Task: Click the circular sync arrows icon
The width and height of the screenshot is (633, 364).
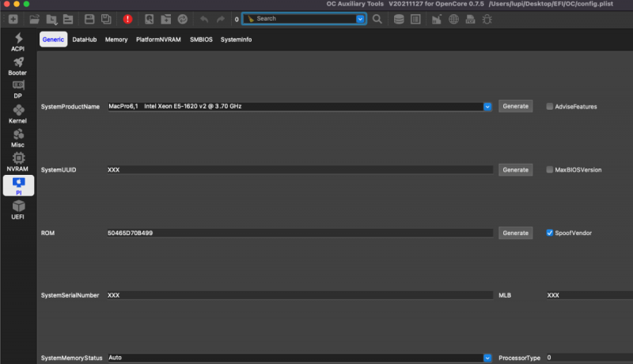Action: [183, 19]
